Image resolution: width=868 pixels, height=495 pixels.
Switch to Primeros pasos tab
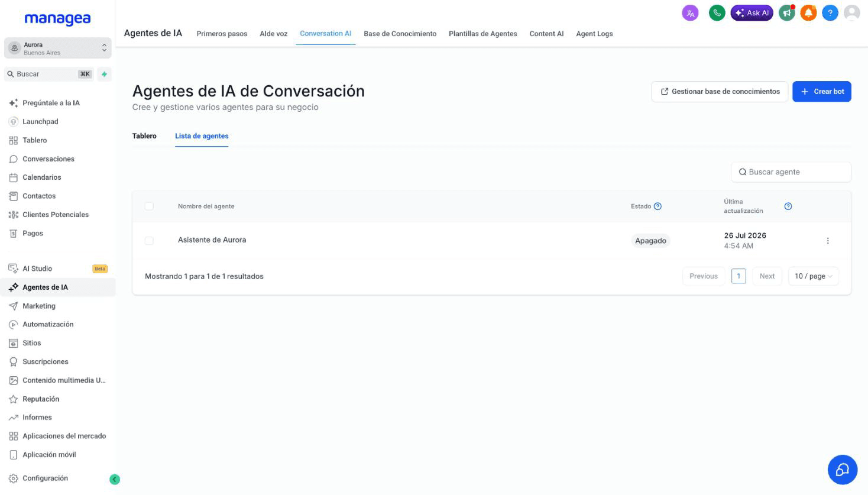(222, 34)
